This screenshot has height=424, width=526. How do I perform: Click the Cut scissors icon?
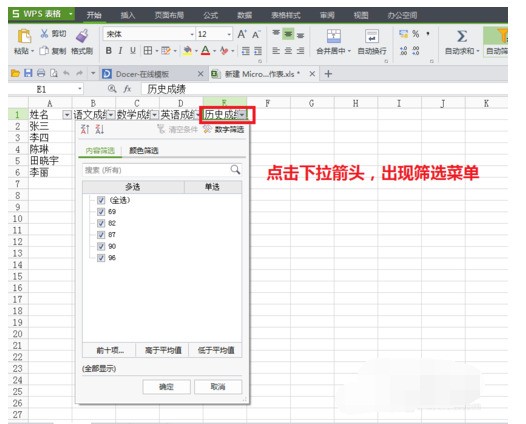click(44, 33)
